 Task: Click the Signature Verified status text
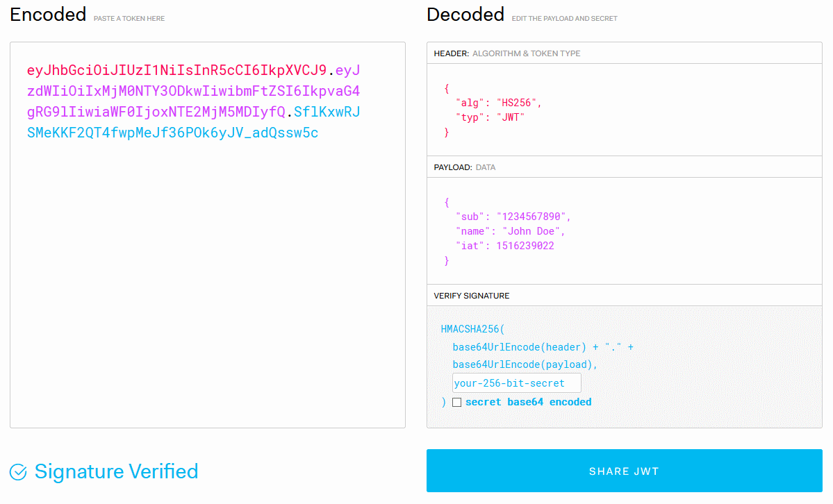coord(116,472)
